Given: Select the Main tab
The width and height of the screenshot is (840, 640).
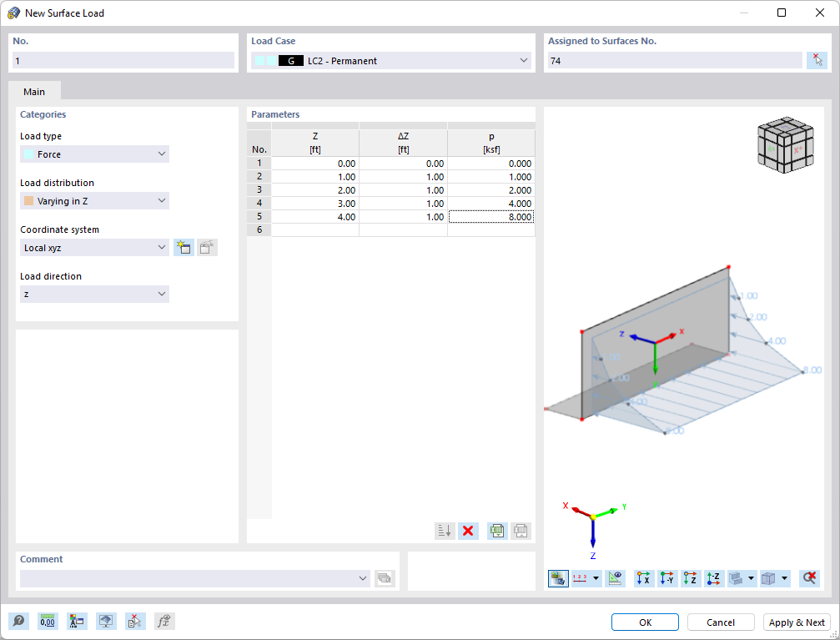Looking at the screenshot, I should tap(34, 91).
